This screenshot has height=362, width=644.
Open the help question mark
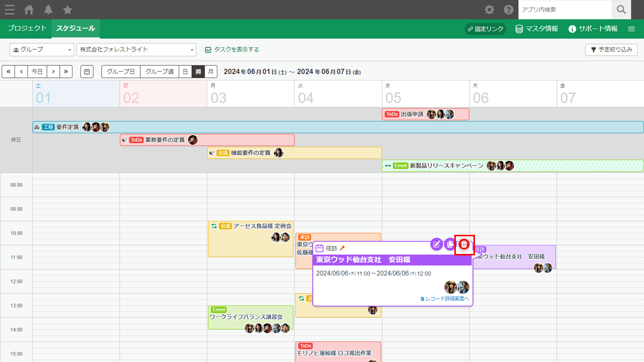(509, 10)
